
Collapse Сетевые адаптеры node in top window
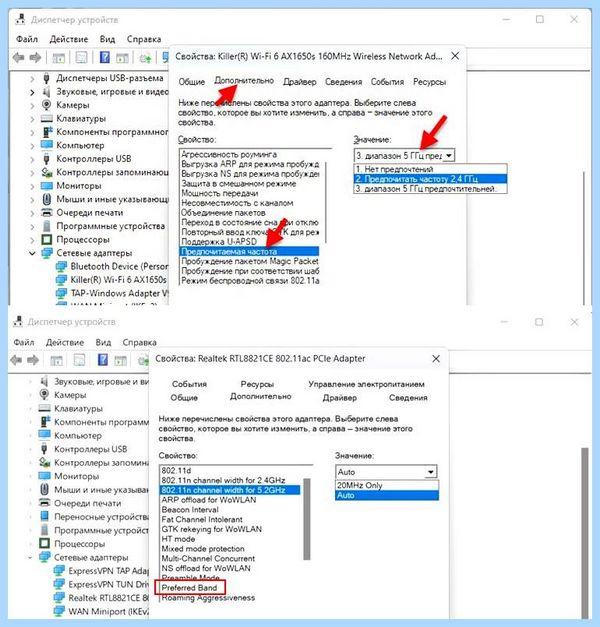(x=32, y=253)
